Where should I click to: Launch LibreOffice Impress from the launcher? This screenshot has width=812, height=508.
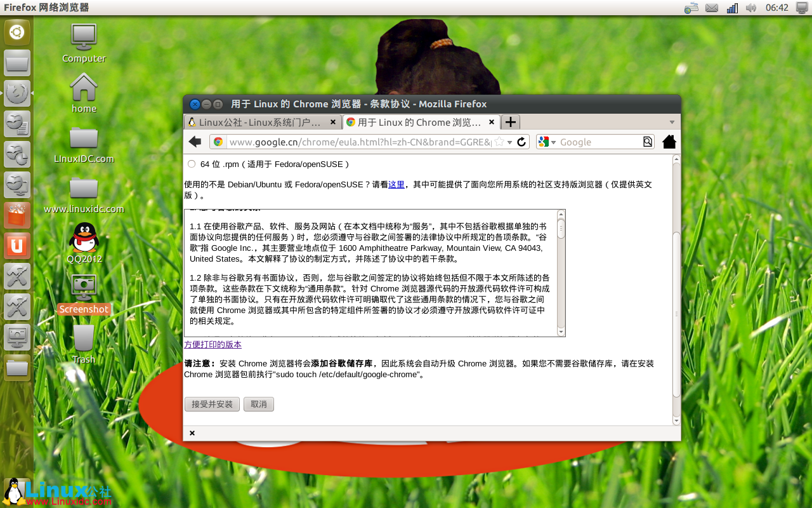[17, 185]
